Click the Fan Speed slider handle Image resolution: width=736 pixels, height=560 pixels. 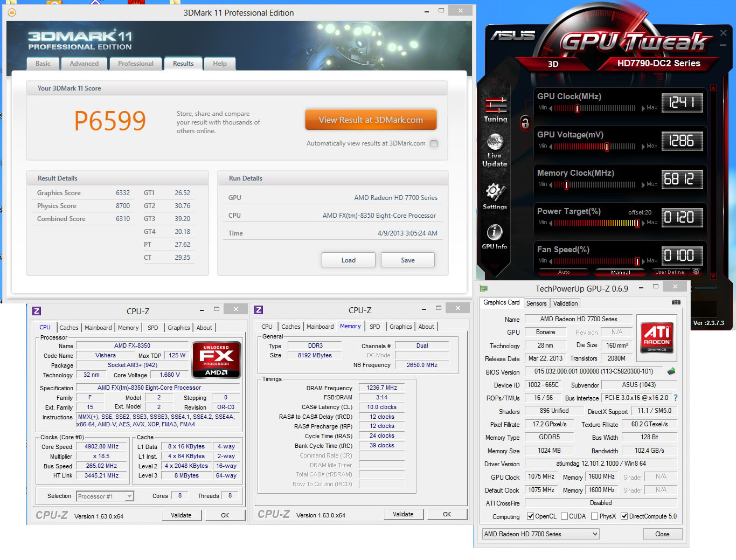coord(637,261)
